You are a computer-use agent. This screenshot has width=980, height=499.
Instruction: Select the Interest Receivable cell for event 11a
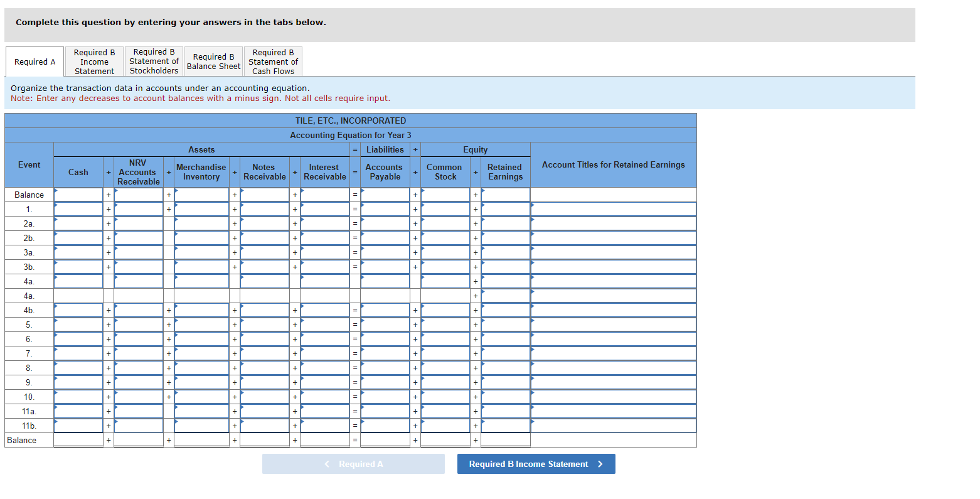pos(324,411)
